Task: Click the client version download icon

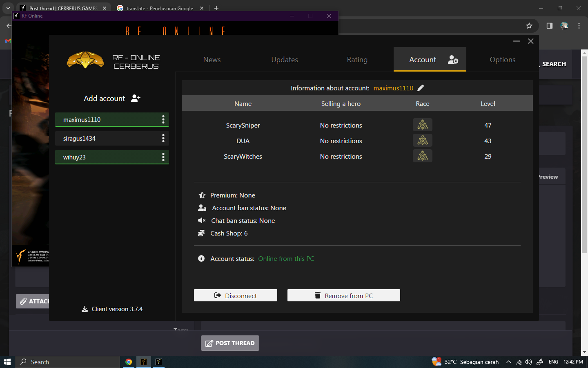Action: coord(85,309)
